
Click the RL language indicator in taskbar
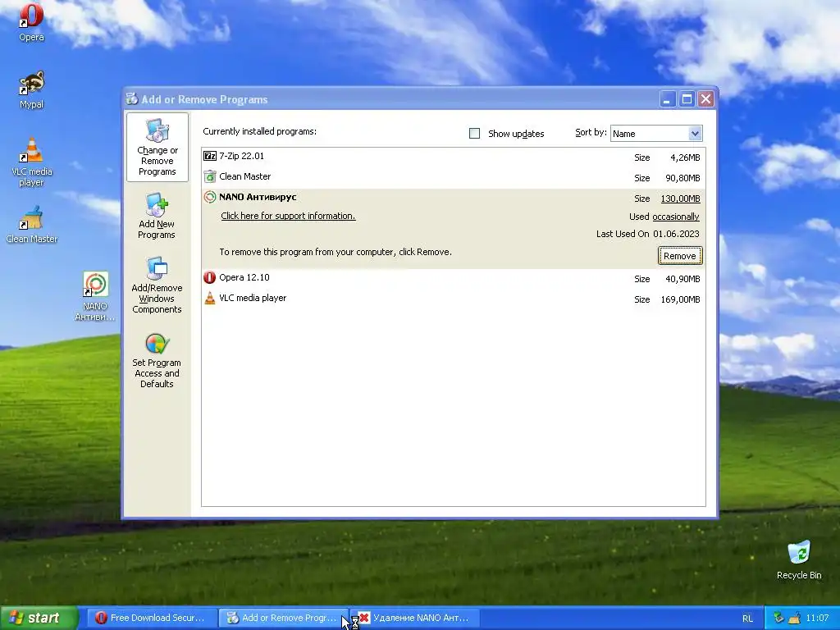(747, 619)
